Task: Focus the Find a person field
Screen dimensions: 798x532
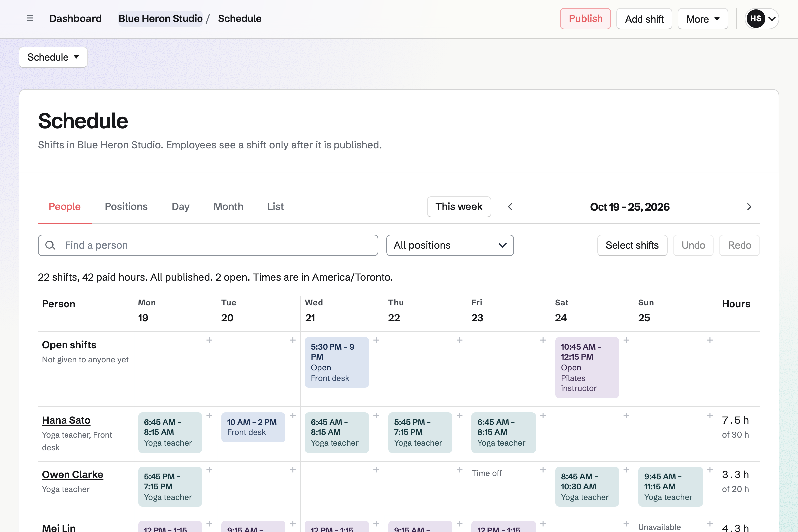Action: coord(208,245)
